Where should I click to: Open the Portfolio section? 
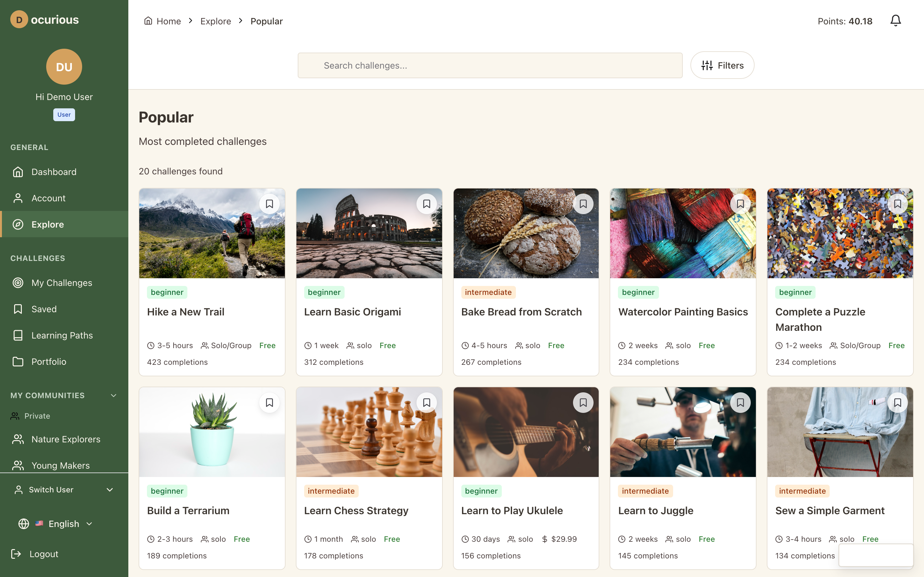49,361
